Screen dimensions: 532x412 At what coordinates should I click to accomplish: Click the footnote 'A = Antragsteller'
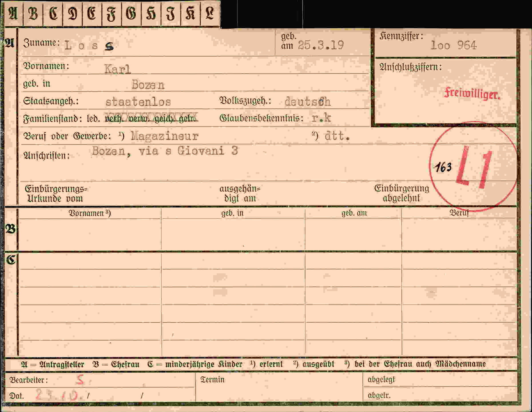[53, 365]
